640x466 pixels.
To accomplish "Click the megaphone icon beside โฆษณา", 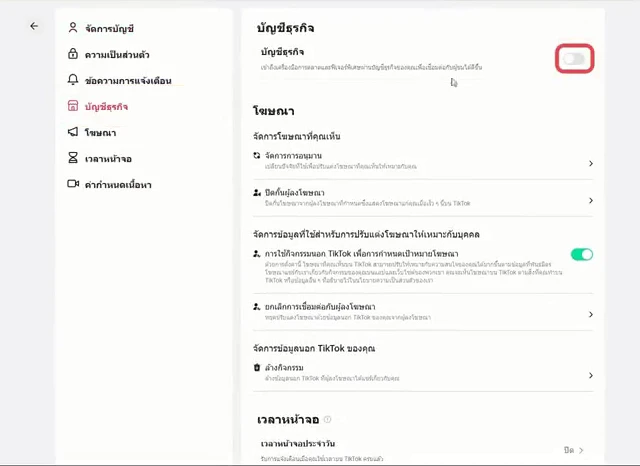I will 73,132.
